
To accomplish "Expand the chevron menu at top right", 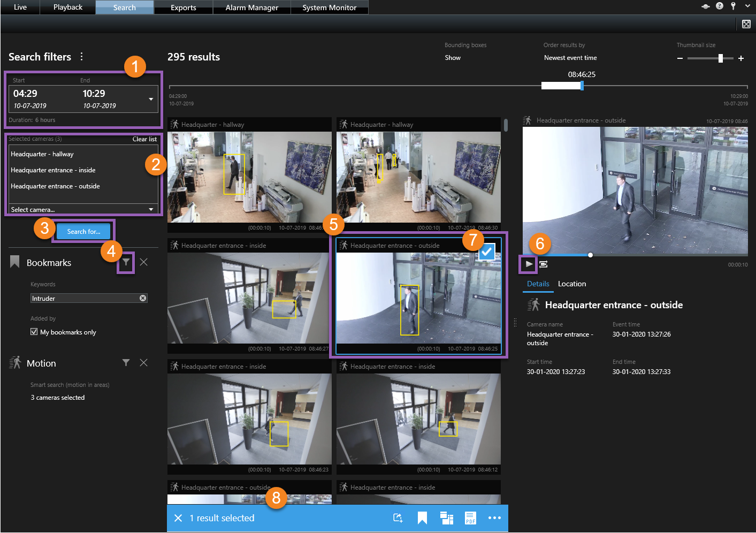I will pyautogui.click(x=747, y=6).
